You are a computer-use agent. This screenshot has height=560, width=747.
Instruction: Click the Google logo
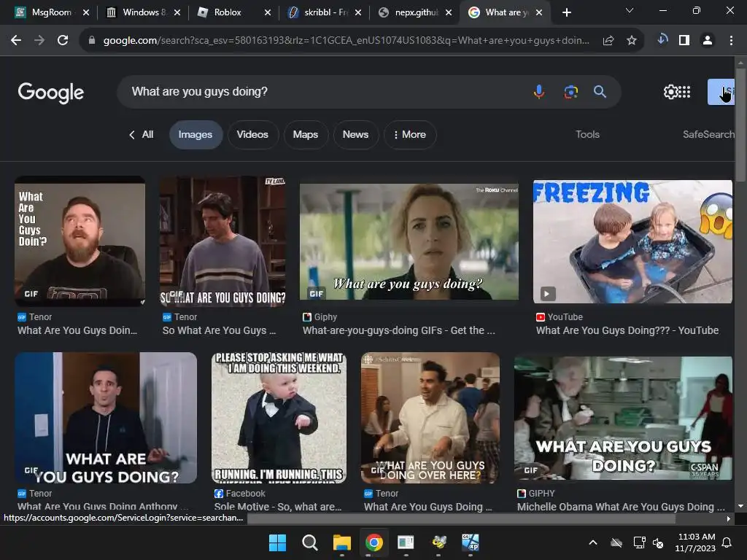point(51,93)
